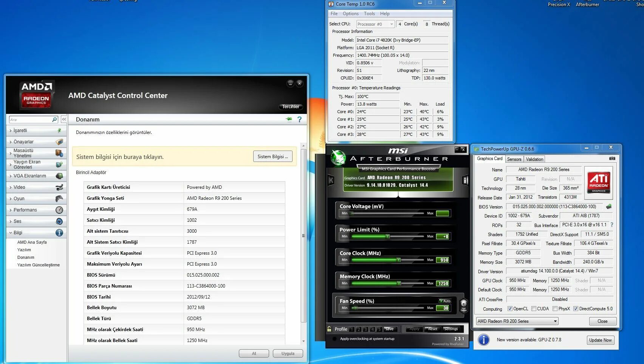Click the Masaüstü Yönetimi icon in sidebar
Image resolution: width=644 pixels, height=364 pixels.
pyautogui.click(x=59, y=153)
